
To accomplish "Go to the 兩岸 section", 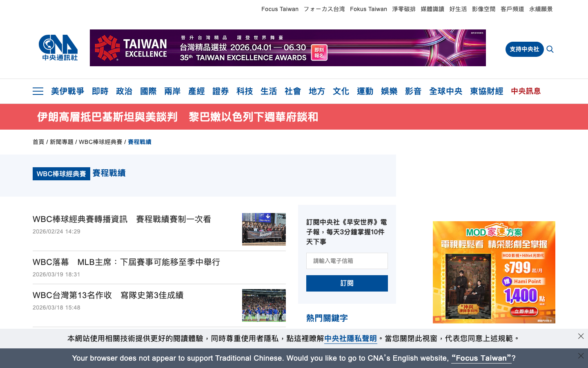I will (172, 91).
